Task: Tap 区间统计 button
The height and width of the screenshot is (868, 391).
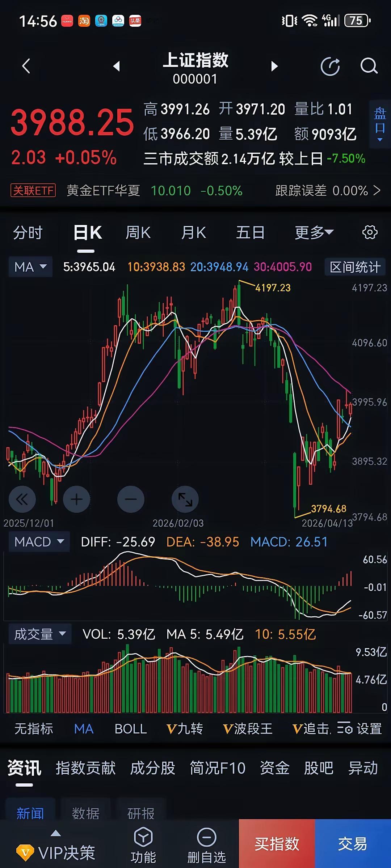Action: click(355, 267)
